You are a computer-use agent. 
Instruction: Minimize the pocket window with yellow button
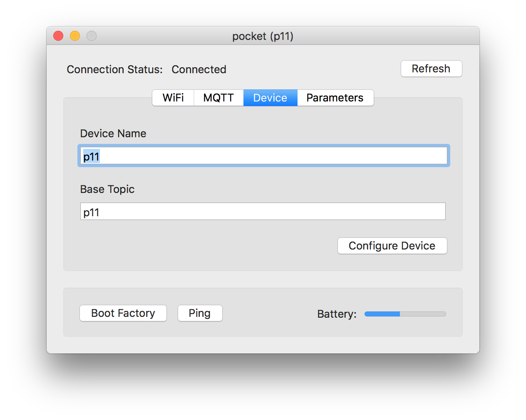[x=75, y=36]
